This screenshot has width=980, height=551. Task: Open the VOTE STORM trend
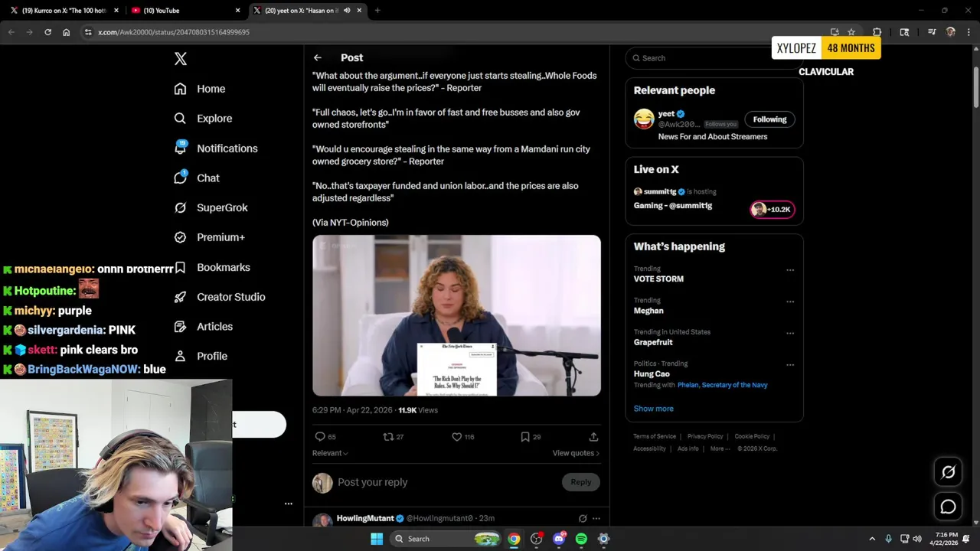[658, 279]
